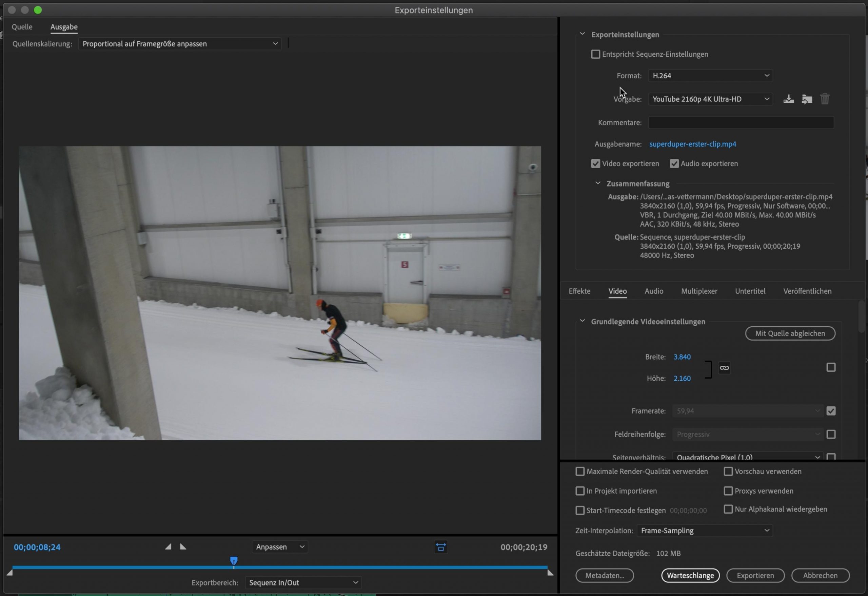Open the Format H.264 dropdown

click(x=710, y=76)
